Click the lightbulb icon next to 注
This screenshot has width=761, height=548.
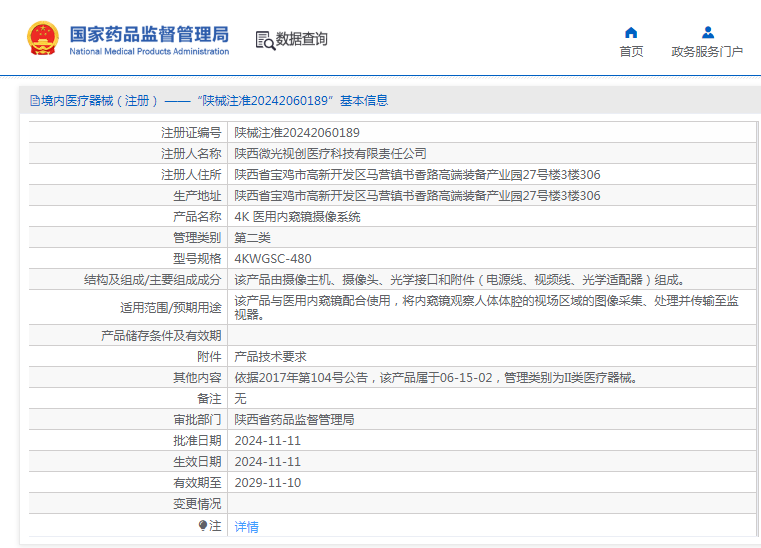point(203,525)
